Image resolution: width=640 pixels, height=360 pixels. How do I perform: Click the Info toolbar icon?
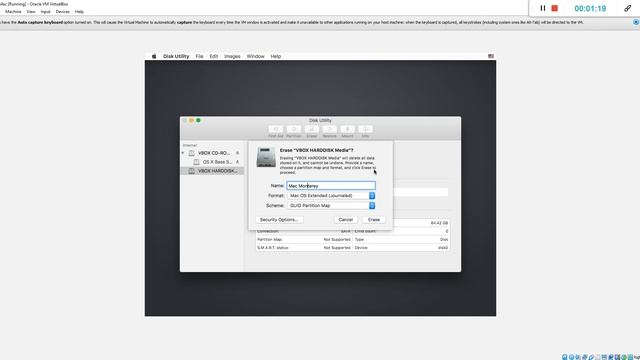point(365,129)
